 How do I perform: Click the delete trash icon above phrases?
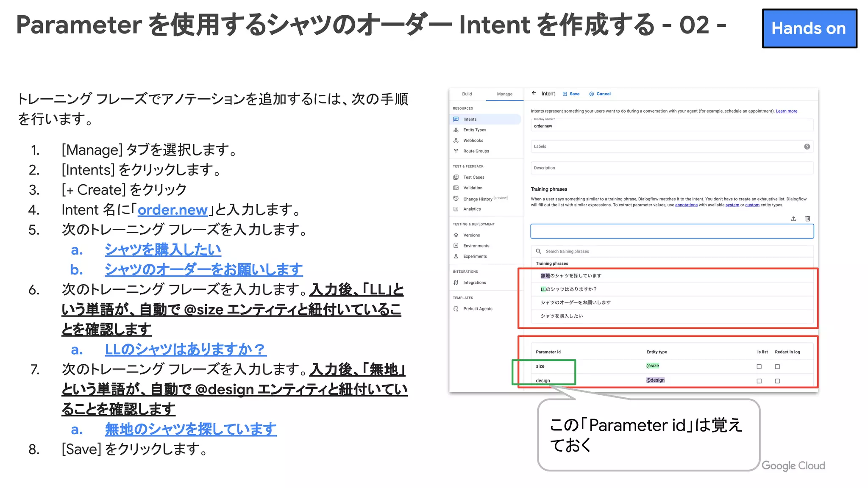pos(808,219)
